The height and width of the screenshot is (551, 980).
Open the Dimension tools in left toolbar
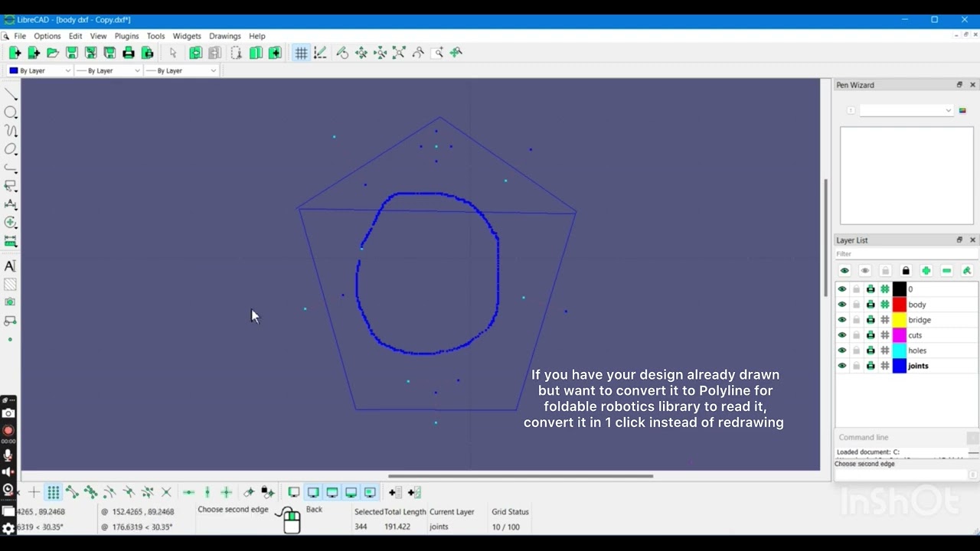pyautogui.click(x=11, y=204)
